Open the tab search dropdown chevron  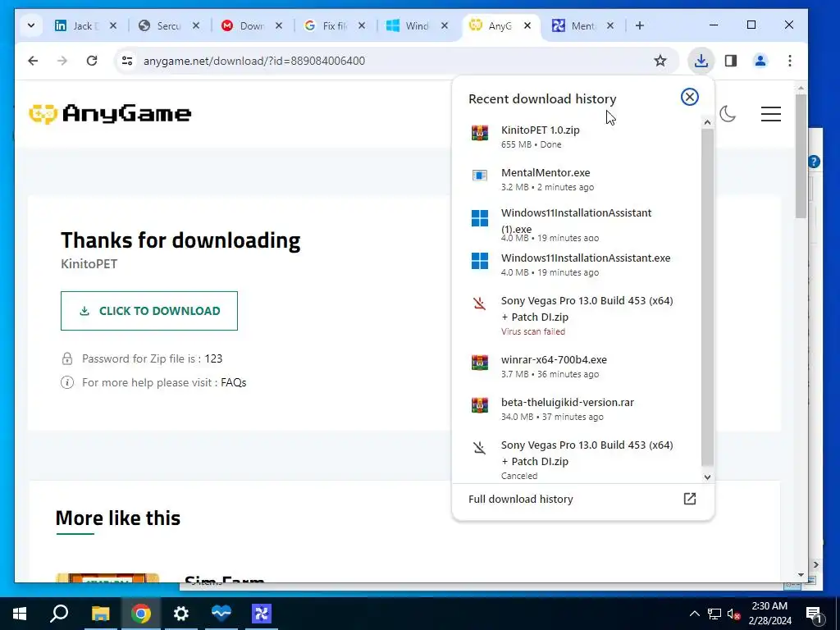tap(31, 25)
